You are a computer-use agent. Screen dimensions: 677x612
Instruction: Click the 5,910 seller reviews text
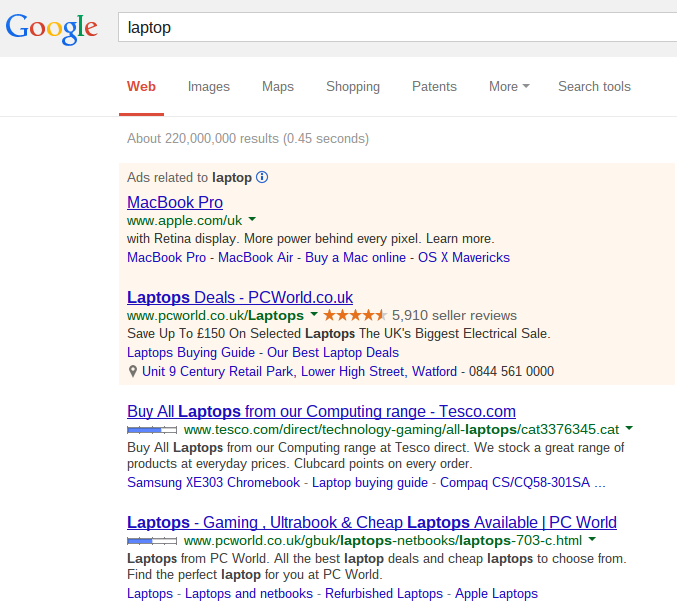(x=454, y=316)
